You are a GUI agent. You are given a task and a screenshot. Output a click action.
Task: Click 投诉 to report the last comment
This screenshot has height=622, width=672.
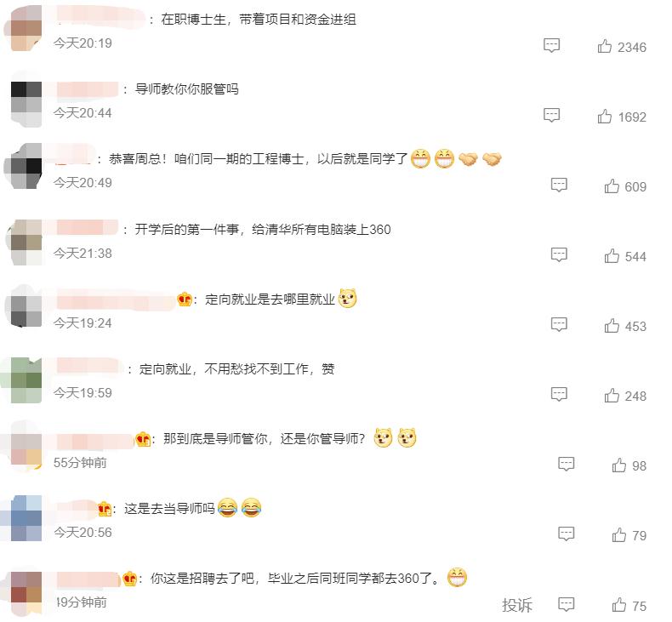(517, 605)
